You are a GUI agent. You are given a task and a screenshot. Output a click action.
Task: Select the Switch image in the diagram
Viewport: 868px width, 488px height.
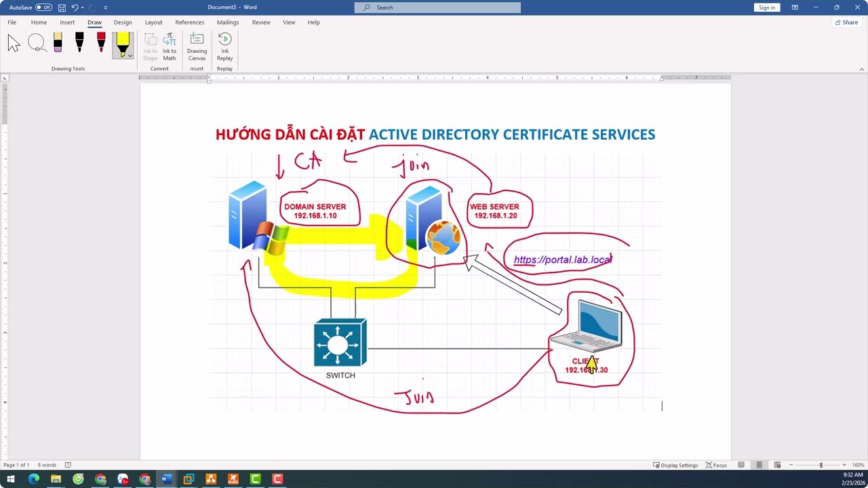[340, 343]
